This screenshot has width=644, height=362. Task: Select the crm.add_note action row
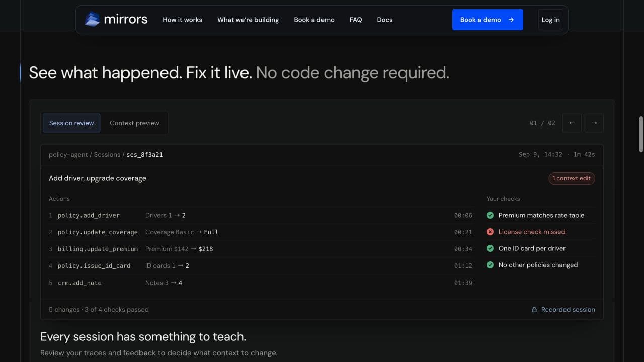click(x=261, y=283)
